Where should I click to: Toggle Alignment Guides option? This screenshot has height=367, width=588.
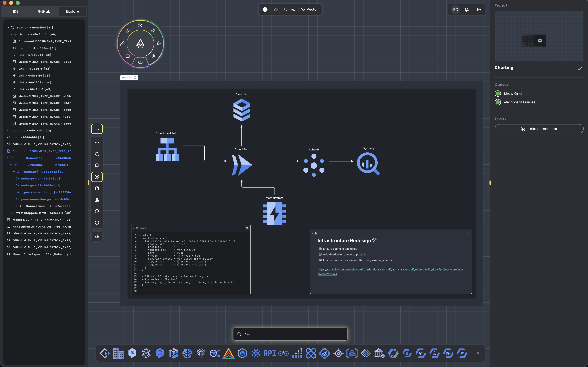tap(498, 102)
